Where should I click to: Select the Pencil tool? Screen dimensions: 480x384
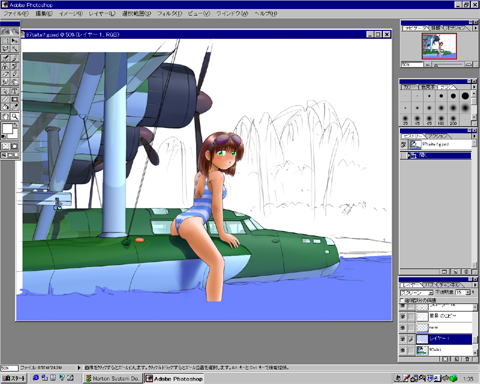click(15, 74)
